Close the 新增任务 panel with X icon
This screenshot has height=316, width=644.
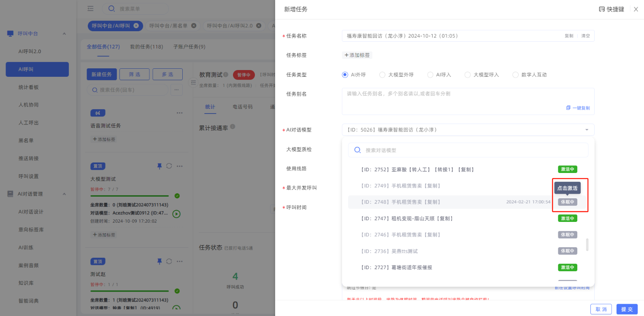click(636, 9)
